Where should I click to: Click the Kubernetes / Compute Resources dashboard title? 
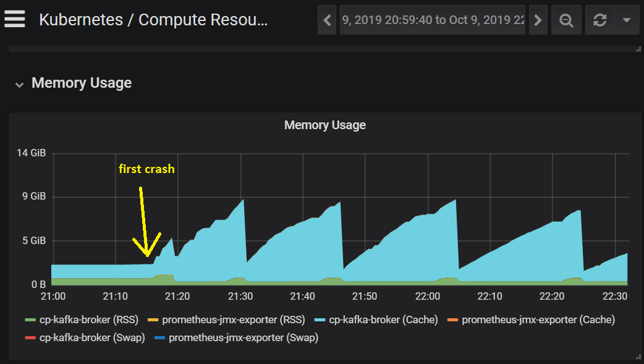(153, 20)
